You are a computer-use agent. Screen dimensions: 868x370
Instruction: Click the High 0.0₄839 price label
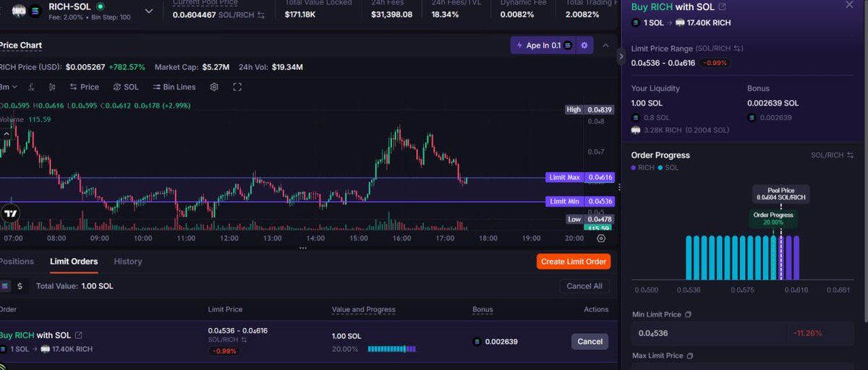coord(590,110)
